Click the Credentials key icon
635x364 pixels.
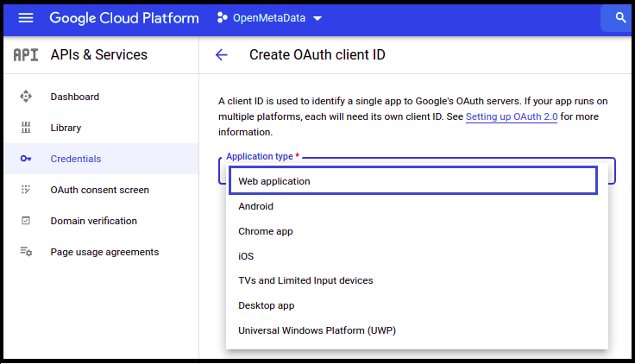click(x=26, y=159)
